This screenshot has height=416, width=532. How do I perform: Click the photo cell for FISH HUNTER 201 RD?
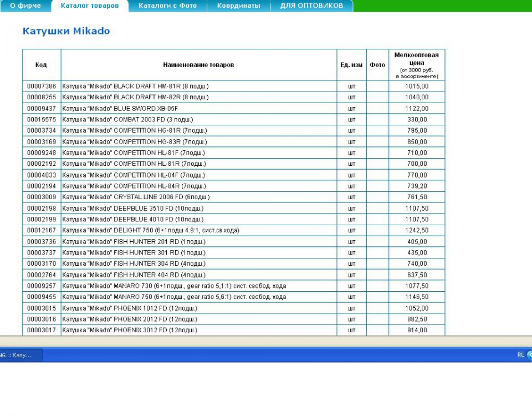tap(377, 242)
